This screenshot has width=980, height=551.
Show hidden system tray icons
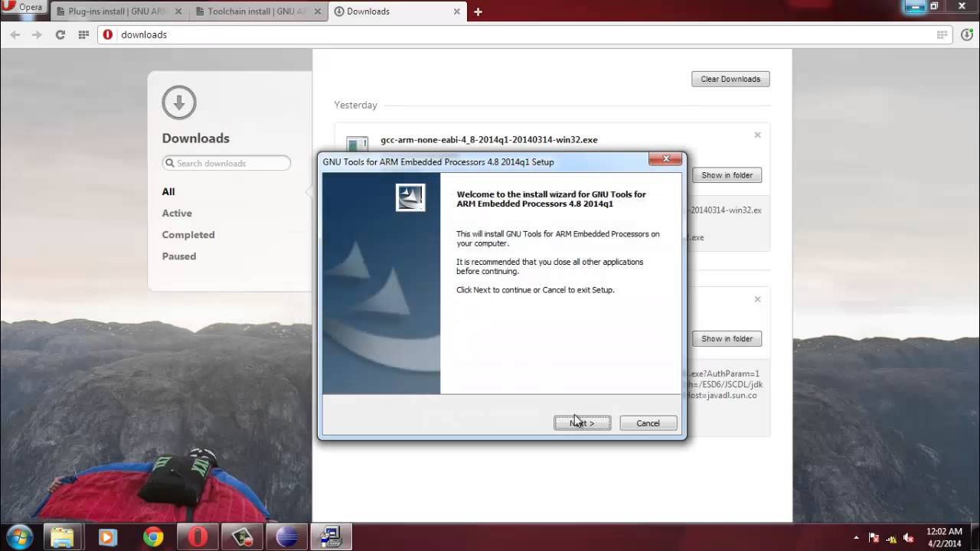click(856, 537)
